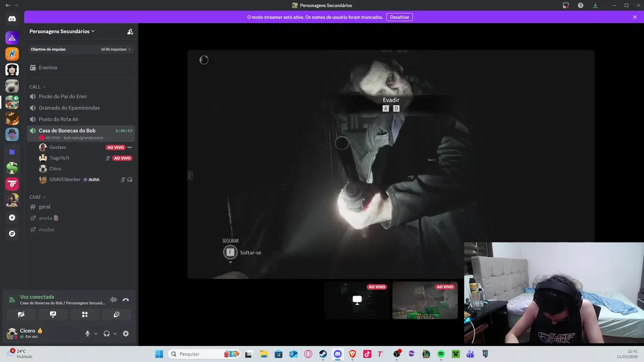Open Personagens Secundários server menu

click(62, 31)
